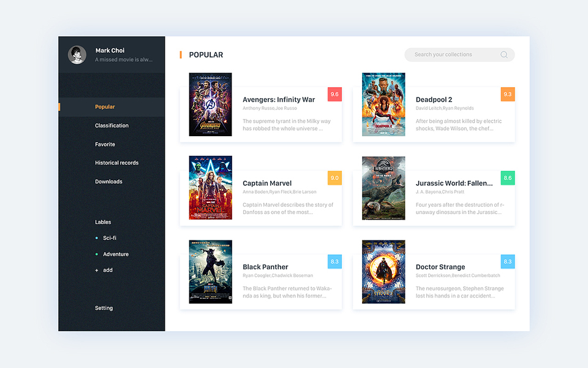Image resolution: width=588 pixels, height=368 pixels.
Task: Open the Popular section in sidebar
Action: (x=111, y=107)
